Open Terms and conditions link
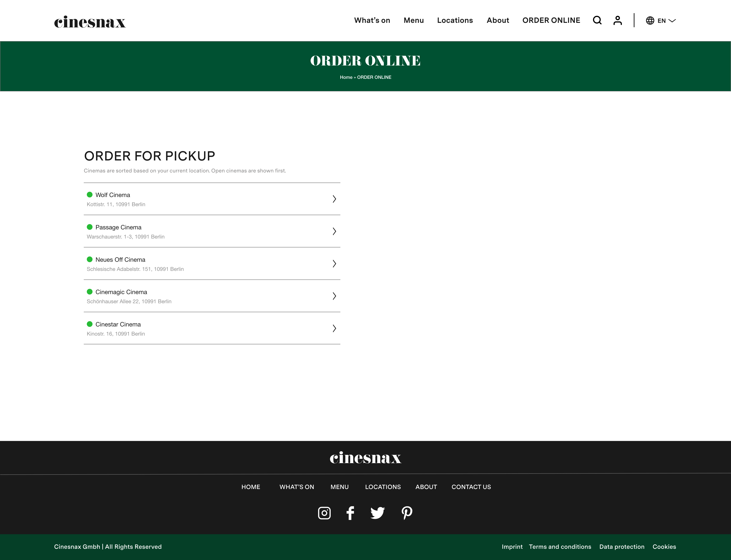731x560 pixels. (x=560, y=547)
